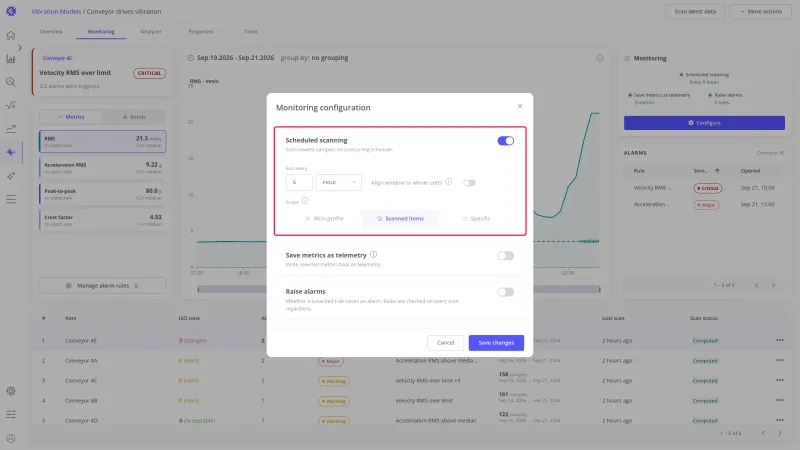This screenshot has width=800, height=450.
Task: Go to next page of alarms
Action: point(773,285)
